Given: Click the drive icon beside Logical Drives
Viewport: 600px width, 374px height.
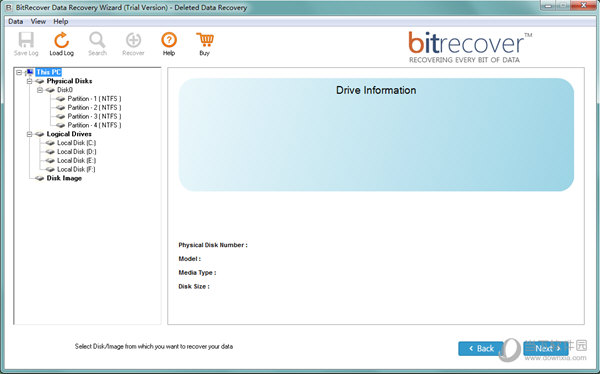Looking at the screenshot, I should point(39,134).
